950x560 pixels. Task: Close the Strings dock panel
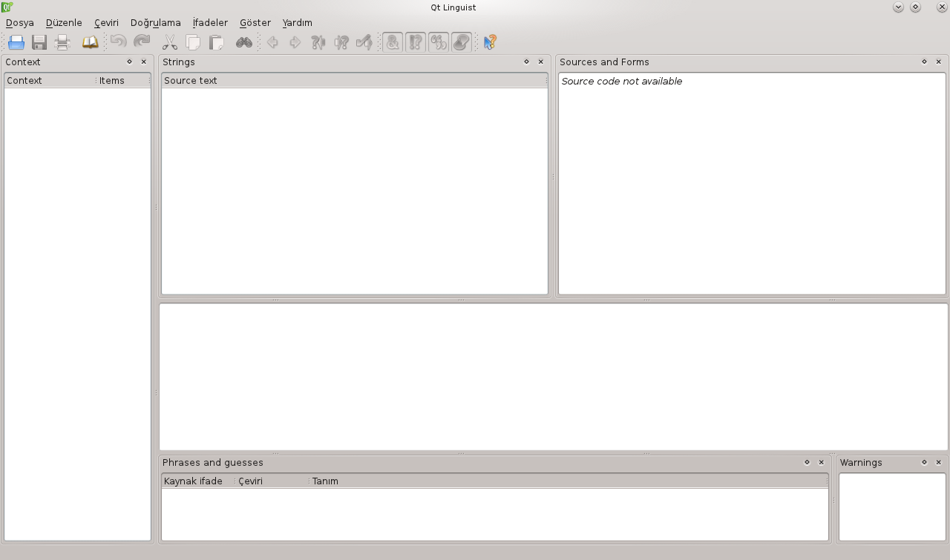point(540,62)
